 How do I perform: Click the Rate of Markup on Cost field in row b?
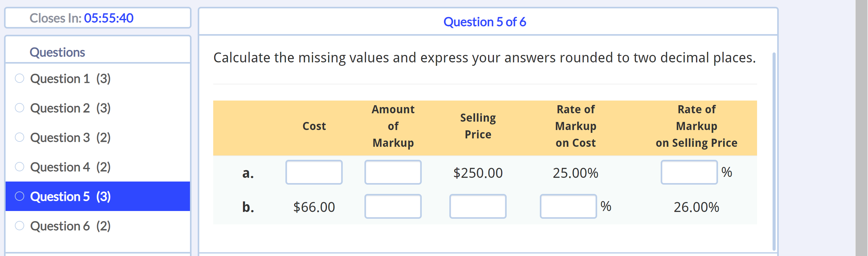568,206
